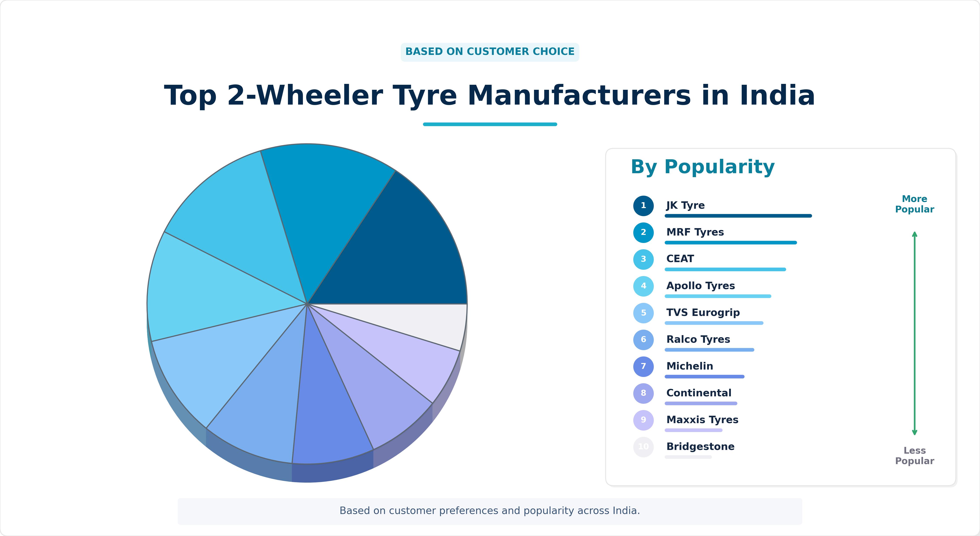Screen dimensions: 980x536
Task: Click the number 7 badge beside Michelin
Action: [x=643, y=367]
